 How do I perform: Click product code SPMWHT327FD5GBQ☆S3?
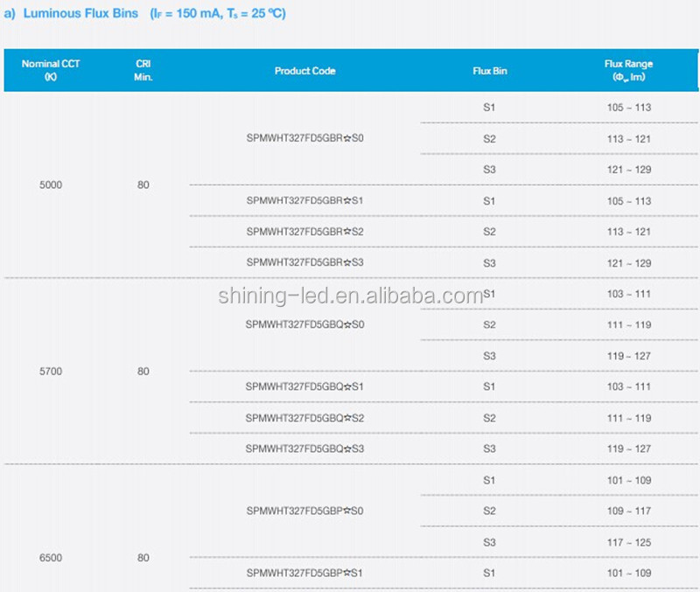pos(304,449)
